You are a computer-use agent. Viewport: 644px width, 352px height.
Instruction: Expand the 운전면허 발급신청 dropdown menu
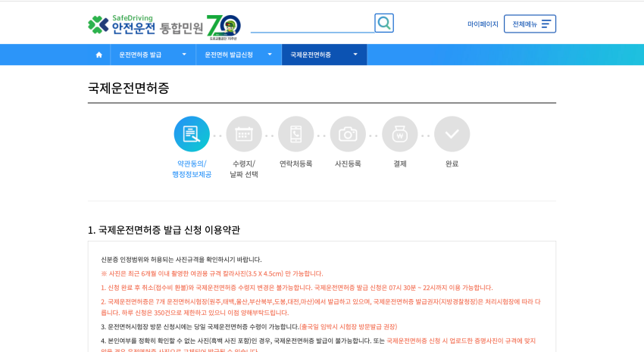point(238,55)
